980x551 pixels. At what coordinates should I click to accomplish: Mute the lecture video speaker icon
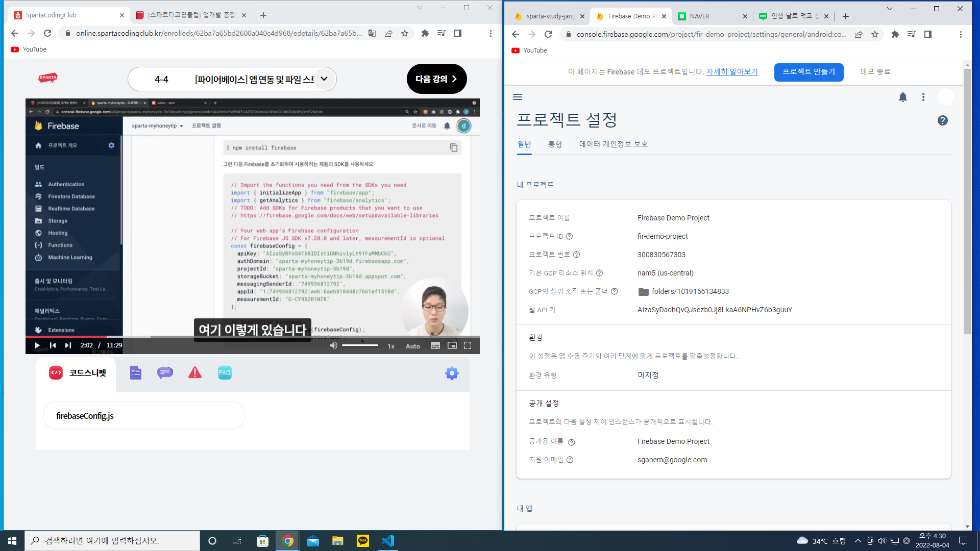[x=333, y=345]
